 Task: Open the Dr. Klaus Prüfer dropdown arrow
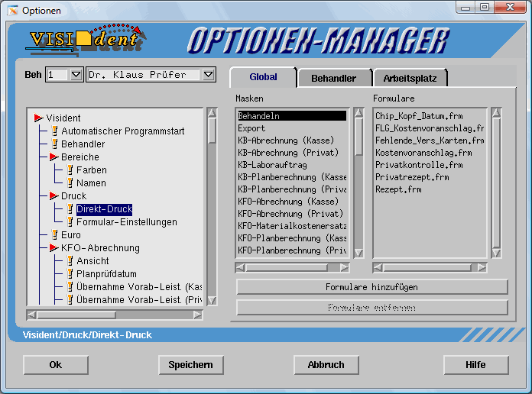pyautogui.click(x=208, y=74)
